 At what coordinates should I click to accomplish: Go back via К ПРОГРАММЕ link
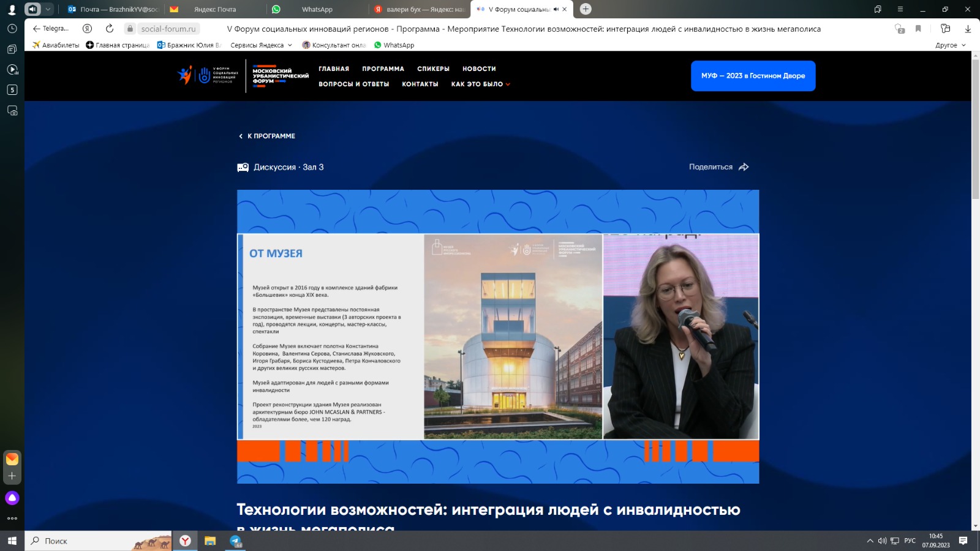[x=267, y=136]
